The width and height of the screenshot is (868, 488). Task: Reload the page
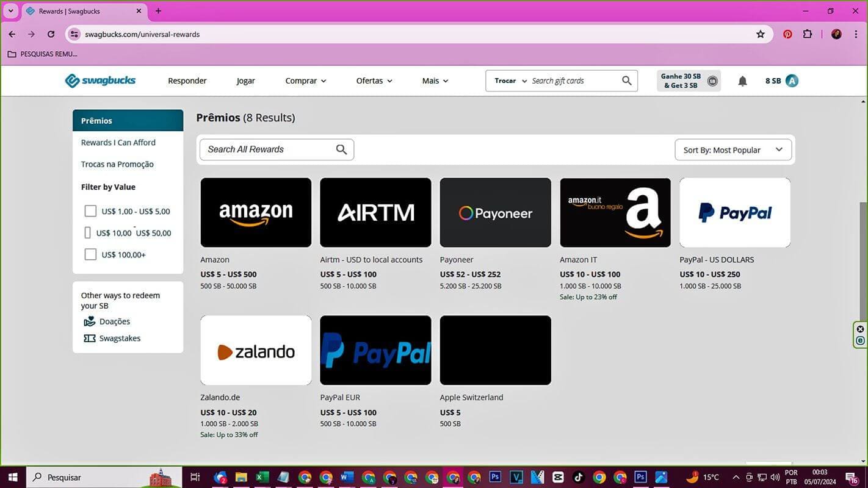[51, 34]
